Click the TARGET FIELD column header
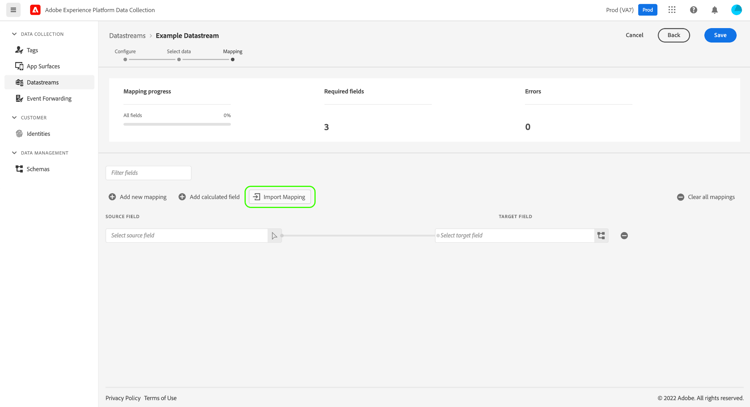 tap(515, 216)
